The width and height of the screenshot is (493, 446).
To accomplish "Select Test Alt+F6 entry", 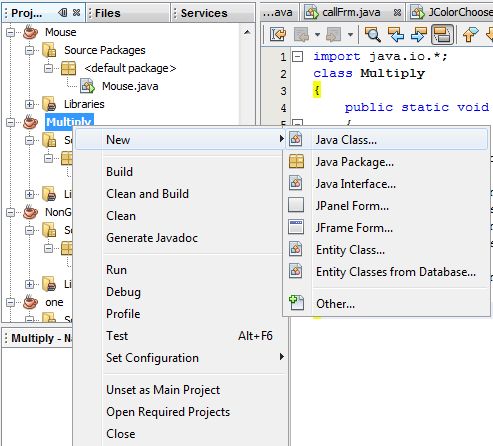I will coord(180,336).
